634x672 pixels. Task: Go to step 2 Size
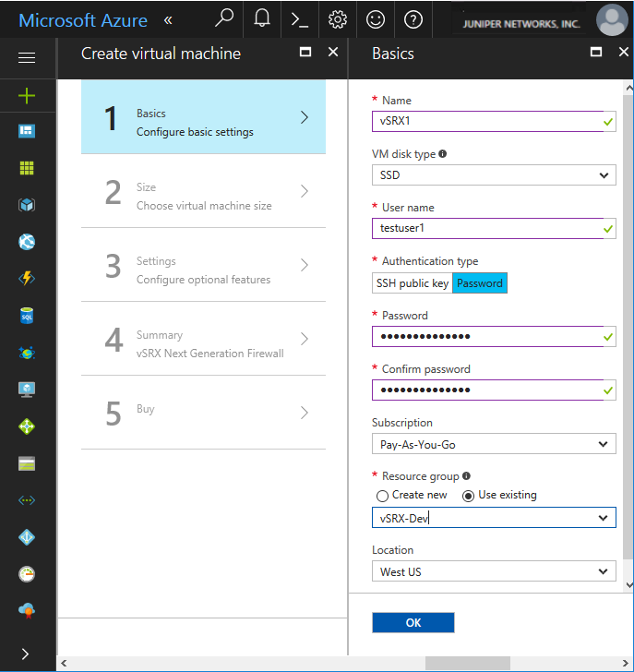203,191
